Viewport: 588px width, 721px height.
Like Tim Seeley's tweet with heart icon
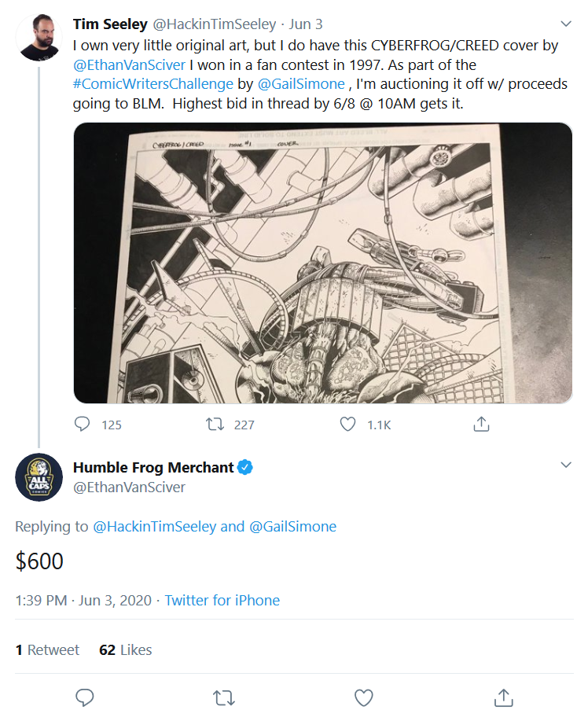(347, 424)
